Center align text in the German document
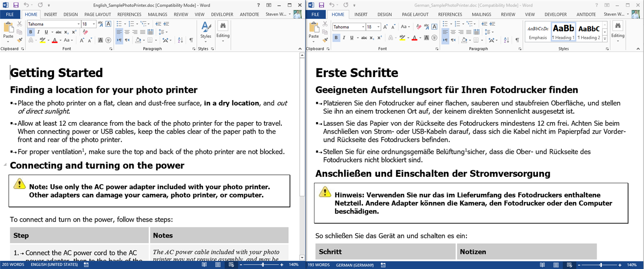Viewport: 644px width, 269px height. coord(453,32)
